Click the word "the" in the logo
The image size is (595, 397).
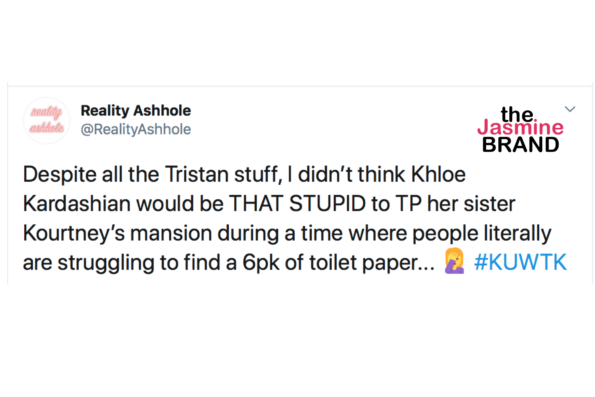tap(518, 113)
